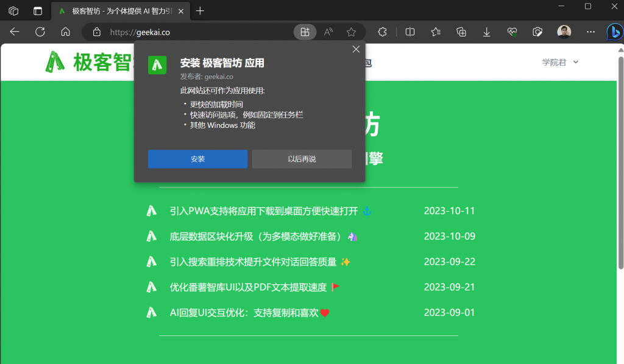
Task: Open news 引入搜索重排技术提升文件对话回答质量
Action: [260, 262]
